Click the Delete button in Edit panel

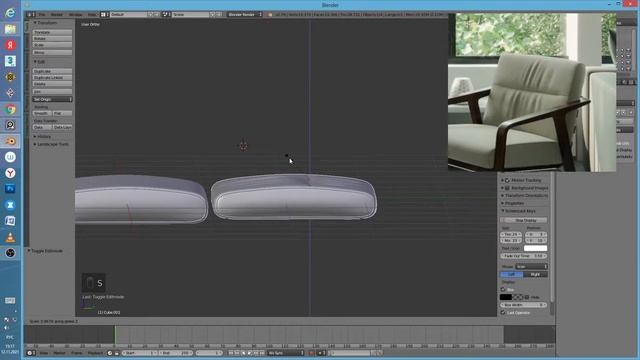[52, 84]
